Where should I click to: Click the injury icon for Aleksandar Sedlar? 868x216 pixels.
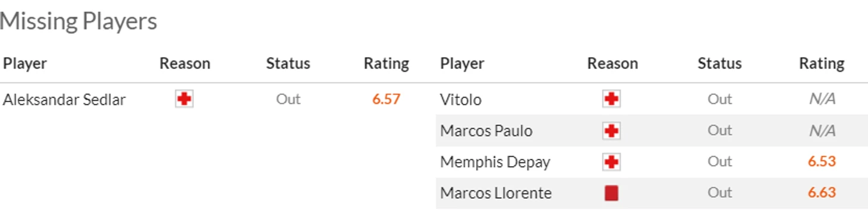(184, 99)
